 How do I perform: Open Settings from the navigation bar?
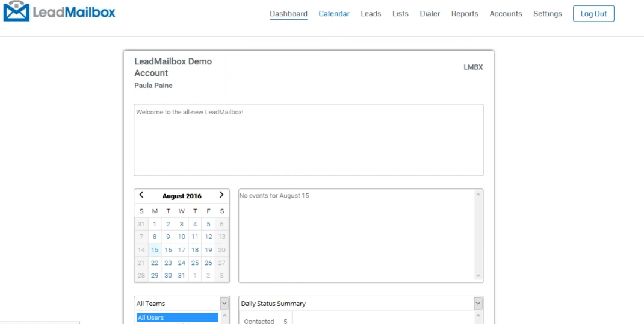[547, 14]
